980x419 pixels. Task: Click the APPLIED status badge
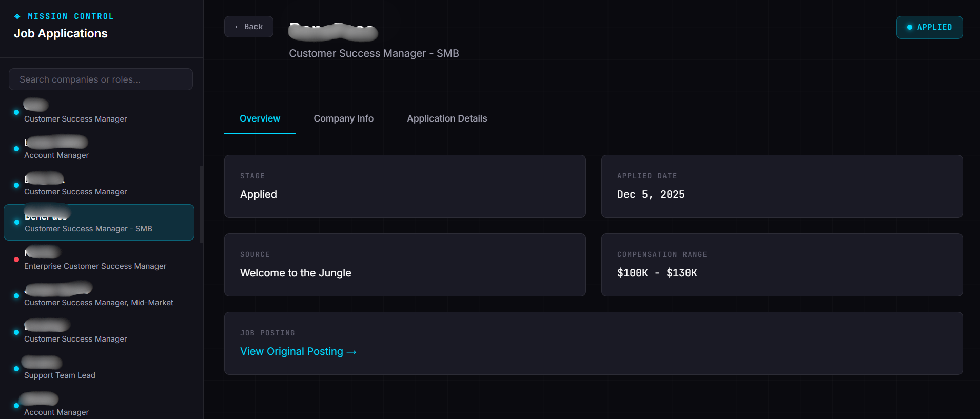click(x=929, y=27)
